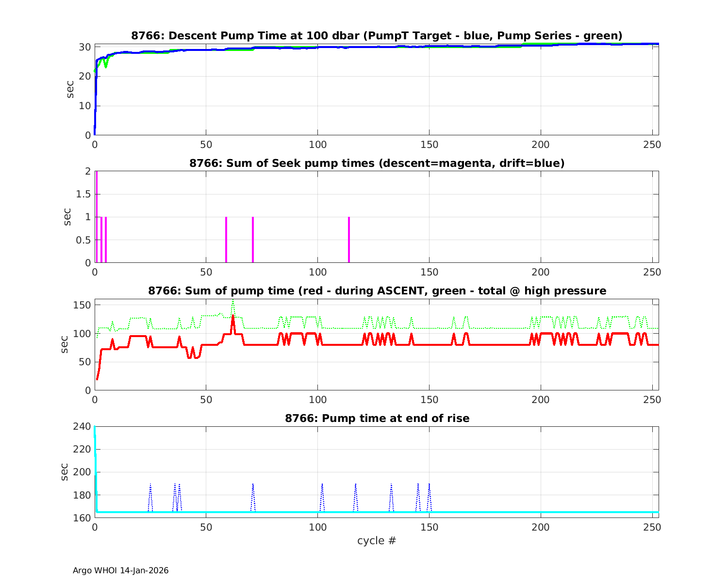Select the magenta seek bar near cycle 71
This screenshot has width=728, height=582.
point(253,240)
